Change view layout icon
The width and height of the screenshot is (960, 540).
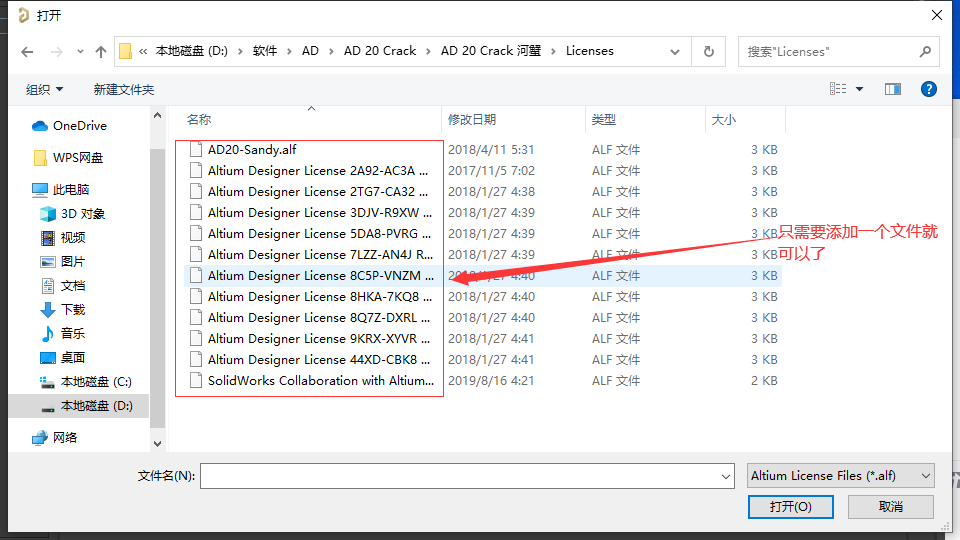click(838, 89)
